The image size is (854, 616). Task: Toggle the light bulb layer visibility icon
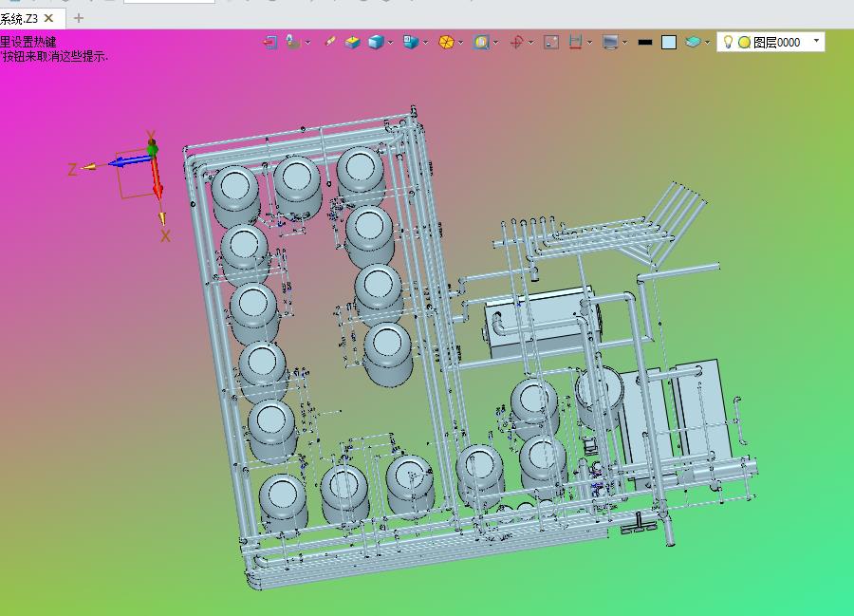click(728, 42)
